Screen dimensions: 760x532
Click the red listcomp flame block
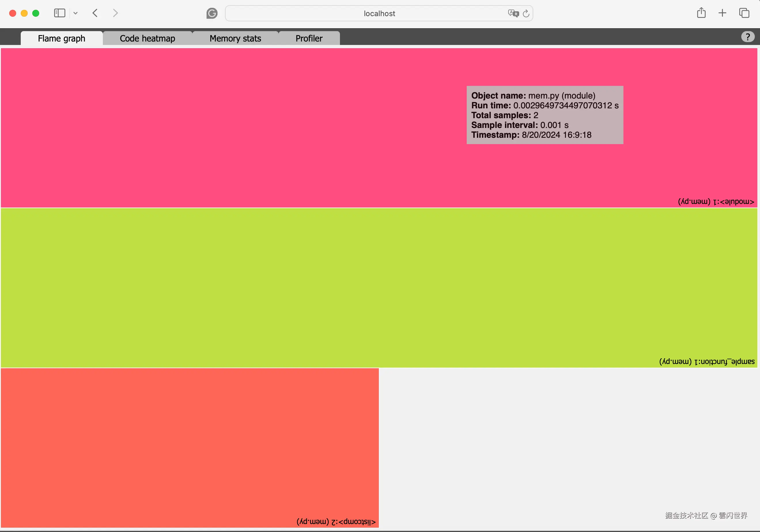[189, 447]
